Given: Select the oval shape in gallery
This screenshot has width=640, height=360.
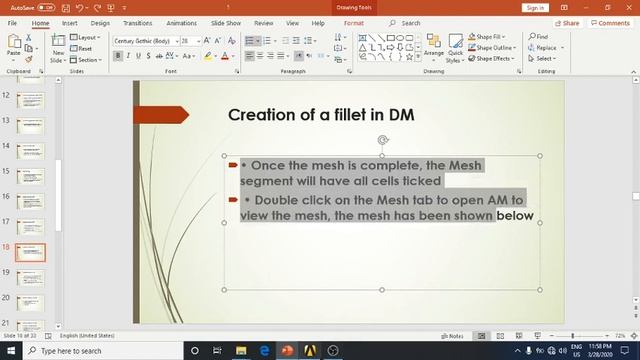Looking at the screenshot, I should 400,38.
